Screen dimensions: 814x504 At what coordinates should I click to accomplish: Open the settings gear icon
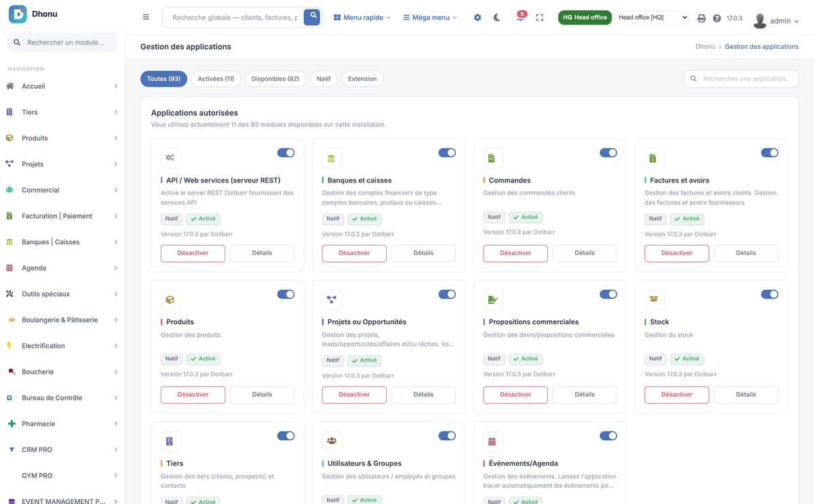click(478, 18)
